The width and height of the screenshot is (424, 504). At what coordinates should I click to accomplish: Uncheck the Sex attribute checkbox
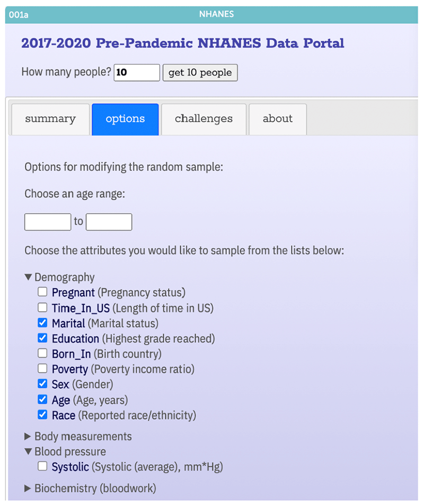coord(42,384)
